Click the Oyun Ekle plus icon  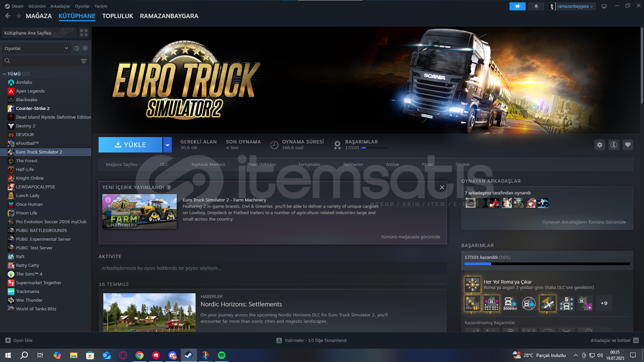(8, 340)
